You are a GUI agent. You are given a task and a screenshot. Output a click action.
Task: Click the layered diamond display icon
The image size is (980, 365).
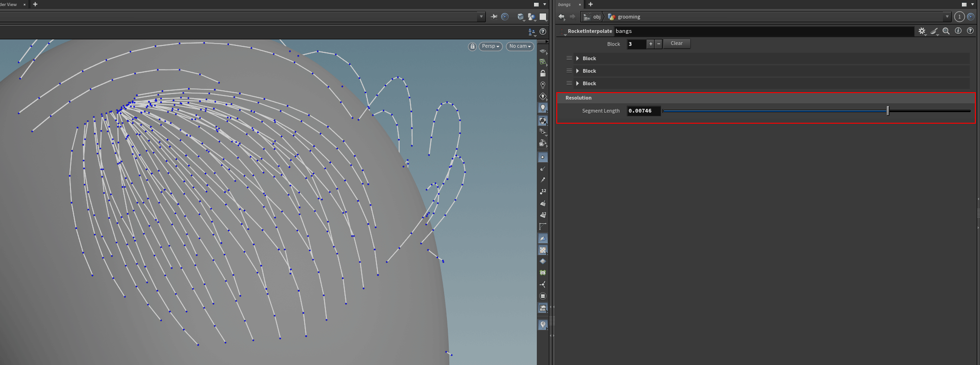[x=542, y=261]
